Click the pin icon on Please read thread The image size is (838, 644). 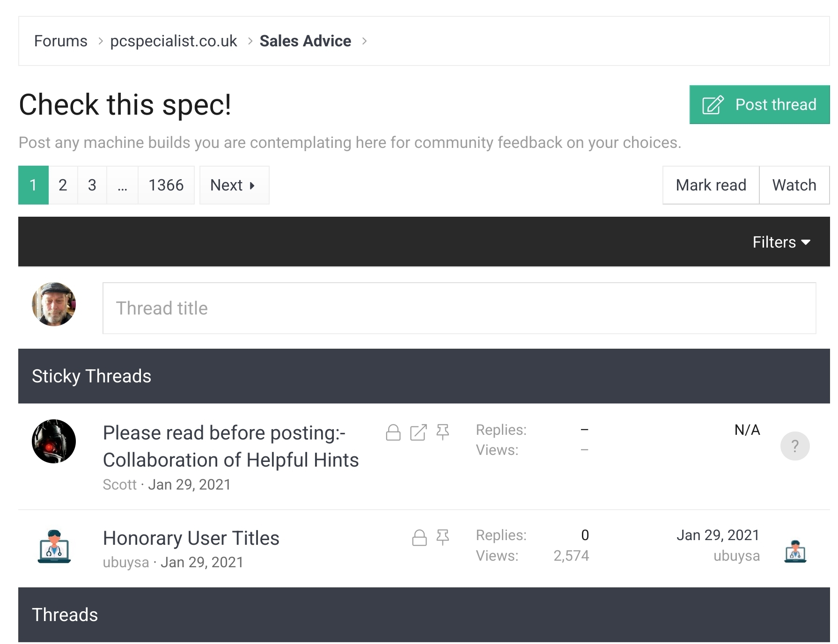(443, 432)
